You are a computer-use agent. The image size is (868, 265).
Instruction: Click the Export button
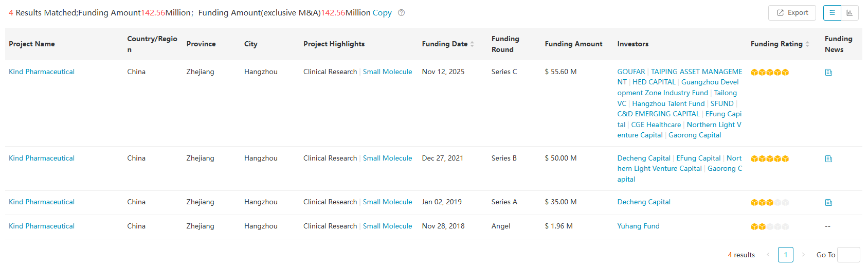click(x=792, y=13)
